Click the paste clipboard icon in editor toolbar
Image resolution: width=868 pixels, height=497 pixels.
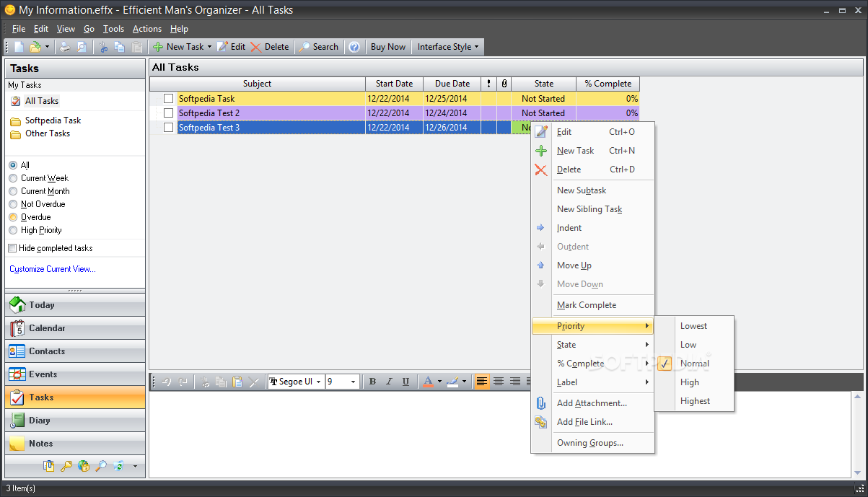pyautogui.click(x=237, y=382)
